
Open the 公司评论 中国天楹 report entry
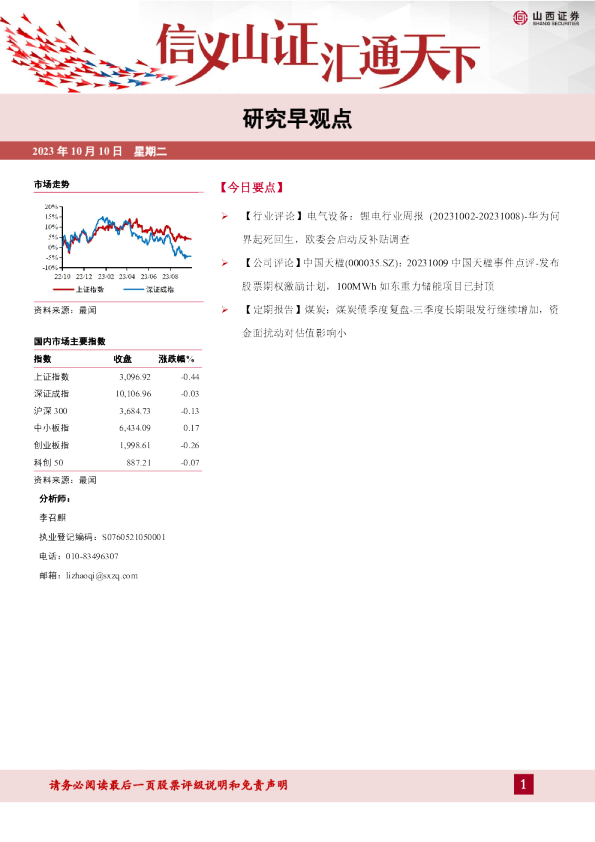(x=401, y=274)
